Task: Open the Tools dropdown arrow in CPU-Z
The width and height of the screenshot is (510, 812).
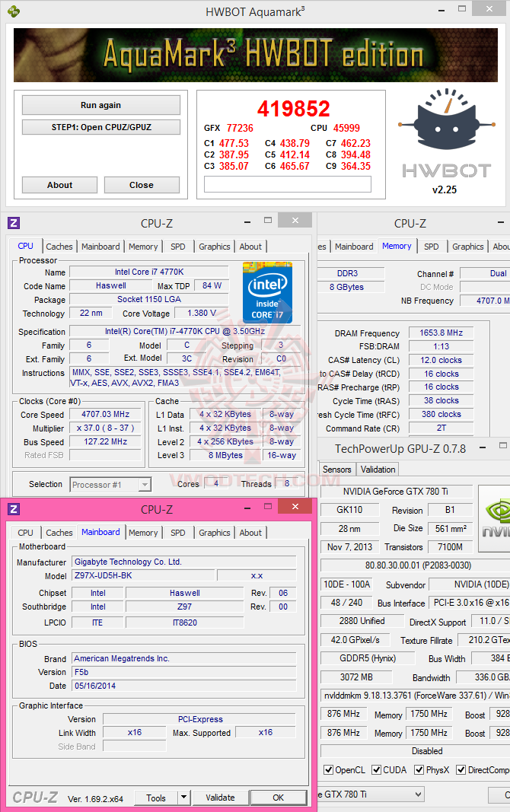Action: (x=183, y=798)
